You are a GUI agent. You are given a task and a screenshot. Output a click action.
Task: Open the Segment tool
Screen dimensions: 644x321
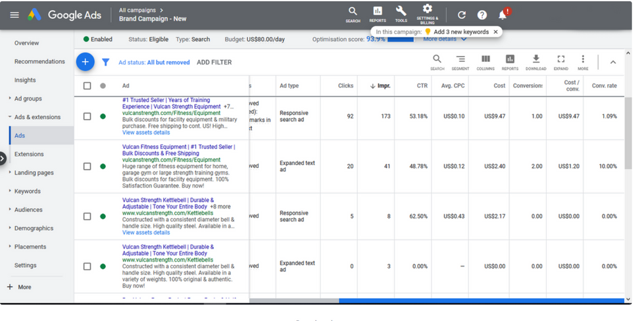point(460,62)
